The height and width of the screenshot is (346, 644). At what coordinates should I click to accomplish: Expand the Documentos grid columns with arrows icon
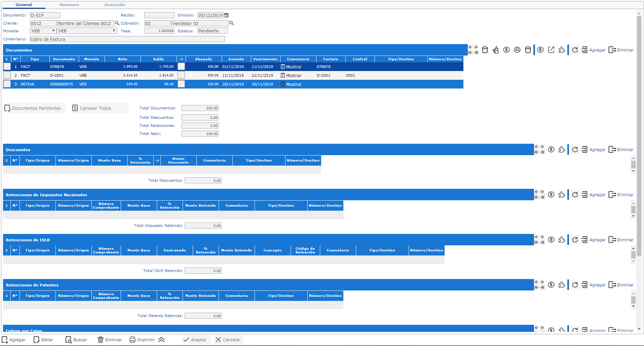coord(473,50)
